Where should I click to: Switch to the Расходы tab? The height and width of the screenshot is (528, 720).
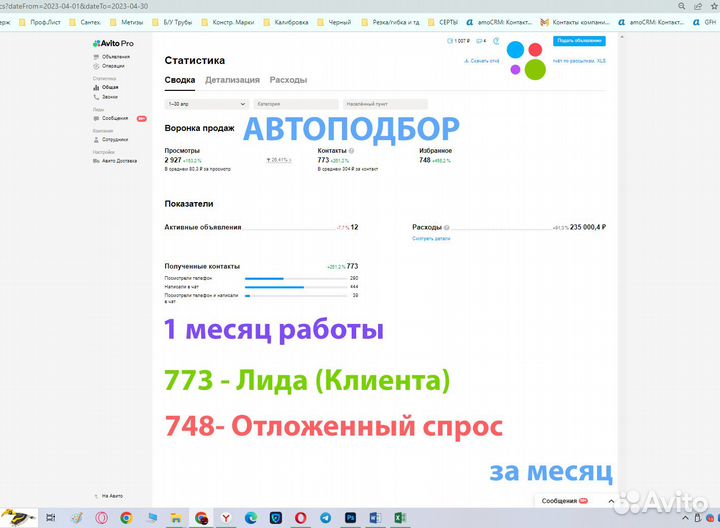click(288, 80)
